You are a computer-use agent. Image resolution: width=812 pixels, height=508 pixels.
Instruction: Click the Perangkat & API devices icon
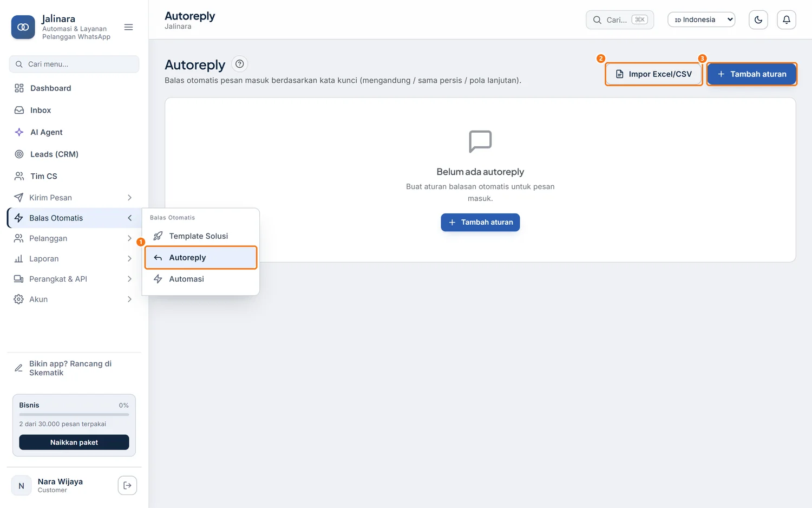tap(18, 279)
